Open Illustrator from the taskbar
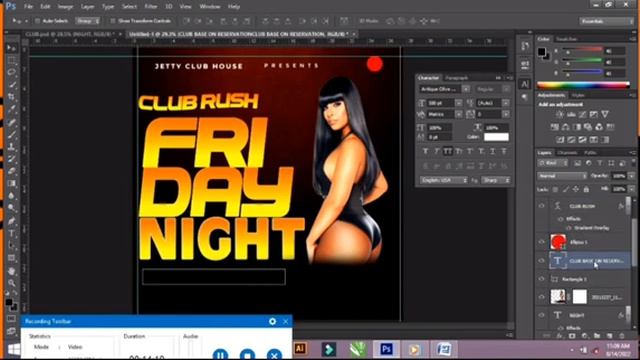This screenshot has height=360, width=640. (300, 349)
